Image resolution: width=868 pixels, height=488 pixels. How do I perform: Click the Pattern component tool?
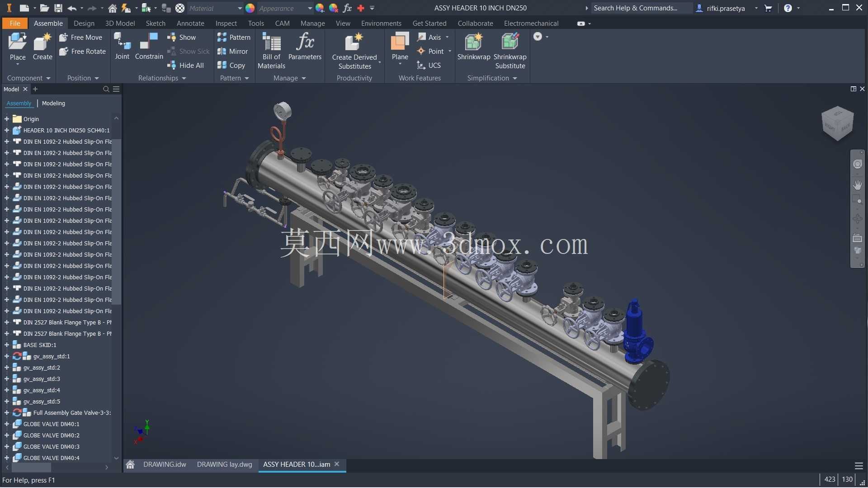point(234,38)
